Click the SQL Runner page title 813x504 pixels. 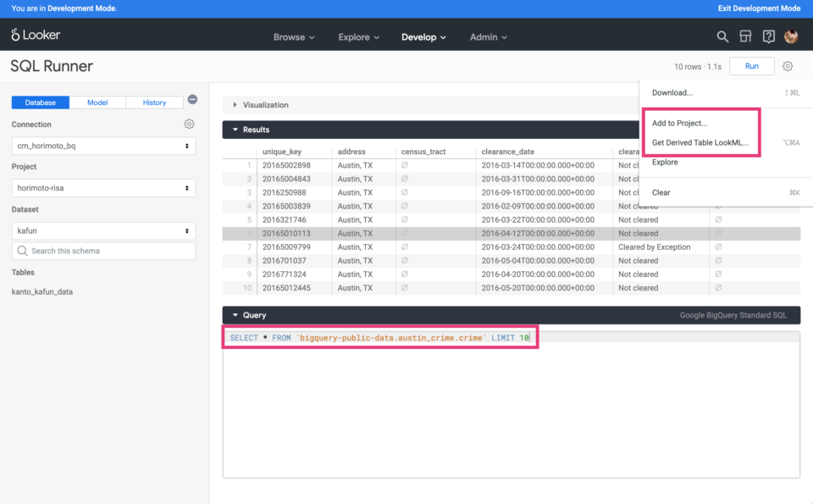point(52,66)
